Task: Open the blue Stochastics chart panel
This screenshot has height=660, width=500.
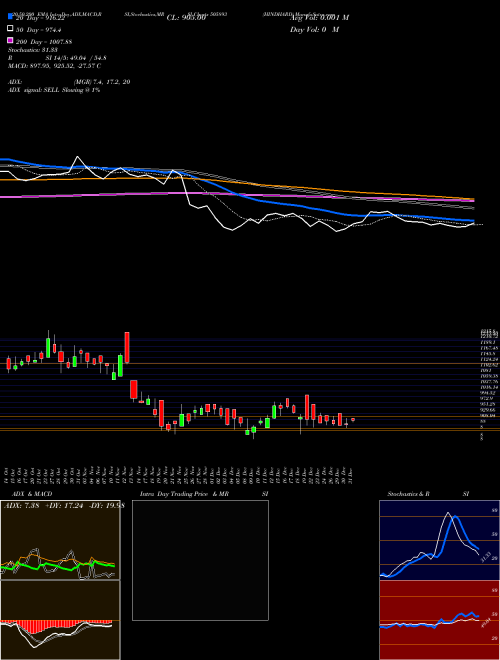Action: click(x=439, y=540)
